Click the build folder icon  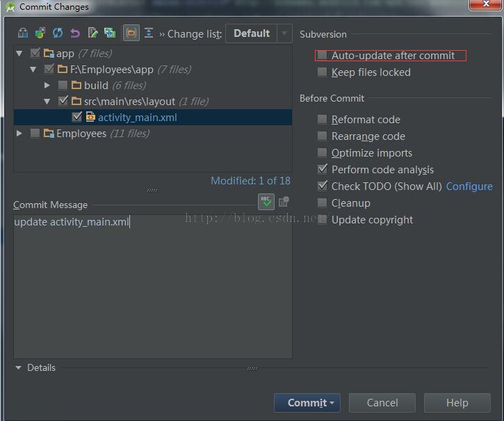click(76, 85)
